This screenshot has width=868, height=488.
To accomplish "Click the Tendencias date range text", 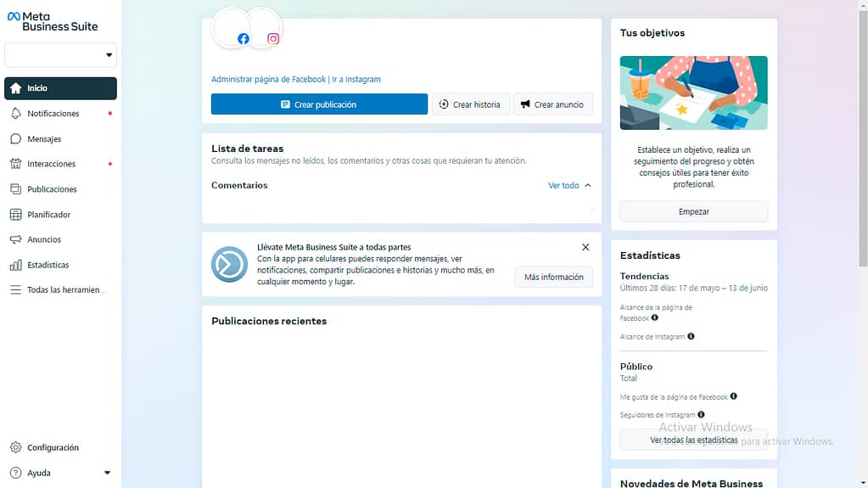I will (x=693, y=288).
